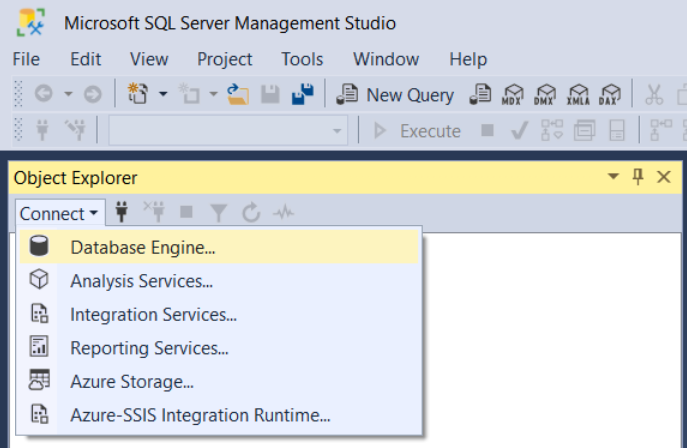The height and width of the screenshot is (448, 687).
Task: Expand the available databases combo box
Action: [337, 131]
